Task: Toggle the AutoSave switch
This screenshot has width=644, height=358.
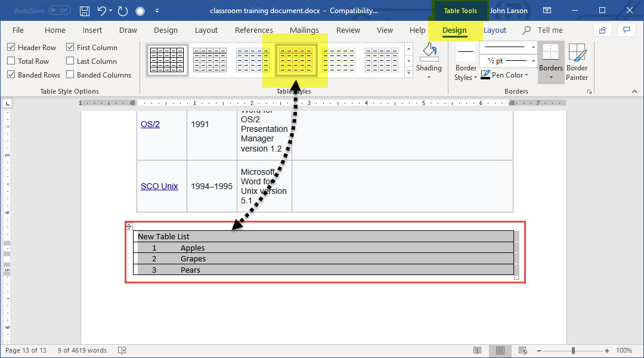Action: point(60,11)
